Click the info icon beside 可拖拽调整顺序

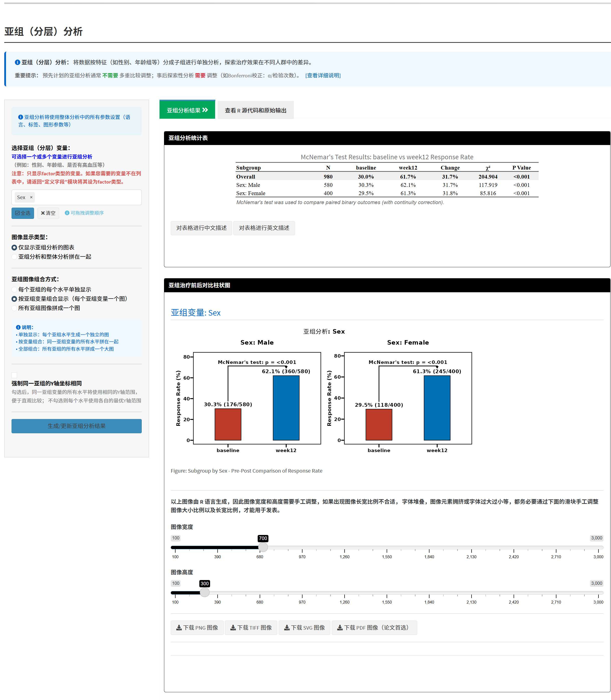point(67,213)
